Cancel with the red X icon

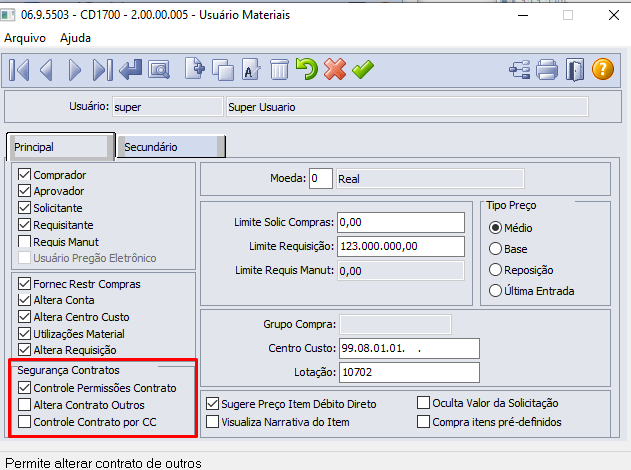tap(335, 69)
